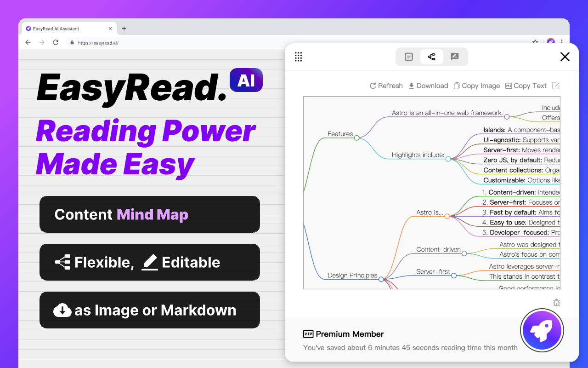
Task: Open the edit mind map icon
Action: pos(556,86)
